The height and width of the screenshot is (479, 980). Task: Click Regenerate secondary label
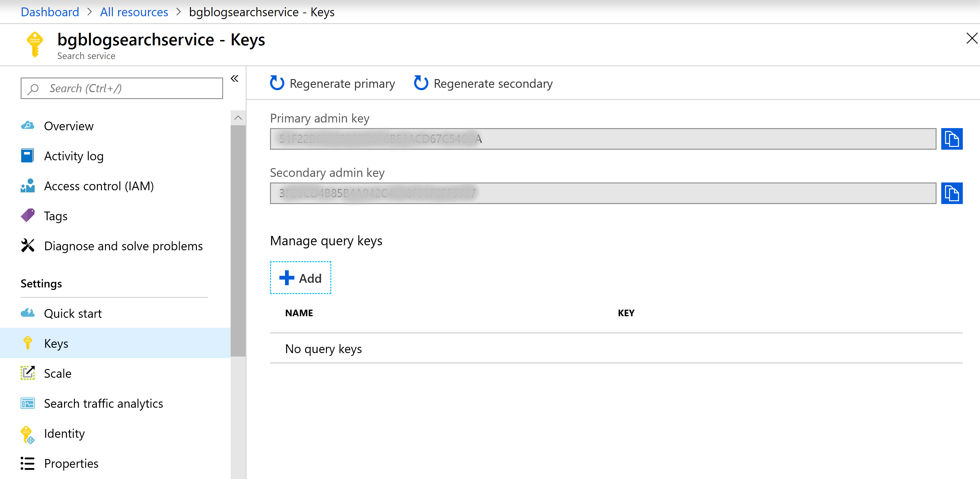point(493,83)
